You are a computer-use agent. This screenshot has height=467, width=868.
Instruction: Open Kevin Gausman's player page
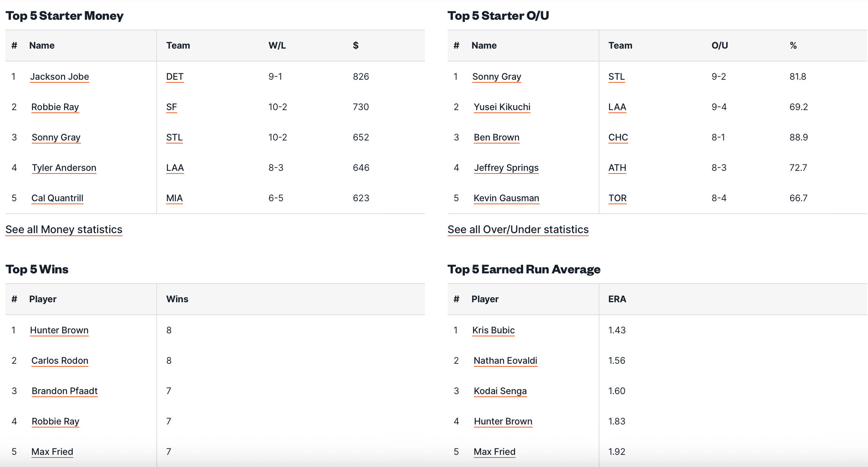click(x=506, y=198)
